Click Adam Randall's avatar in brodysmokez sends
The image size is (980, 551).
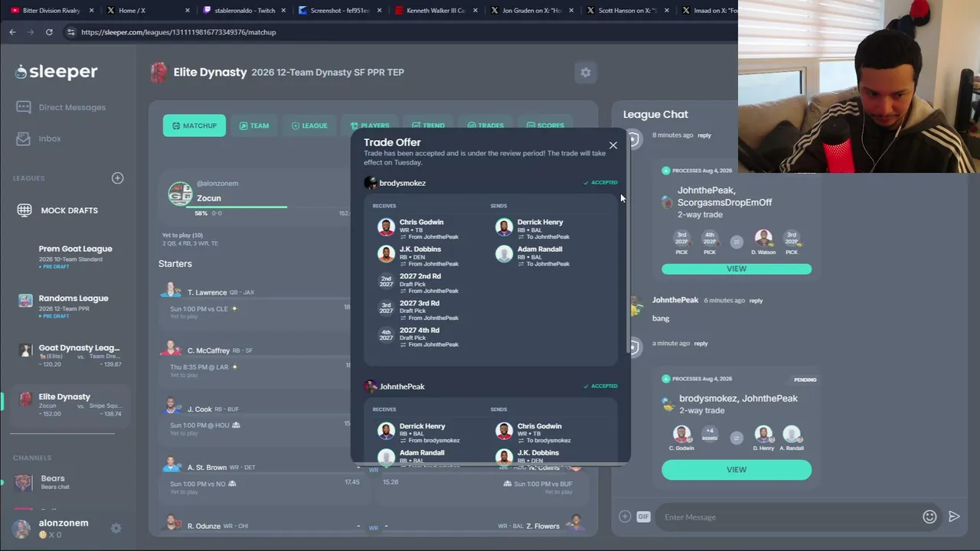coord(504,253)
